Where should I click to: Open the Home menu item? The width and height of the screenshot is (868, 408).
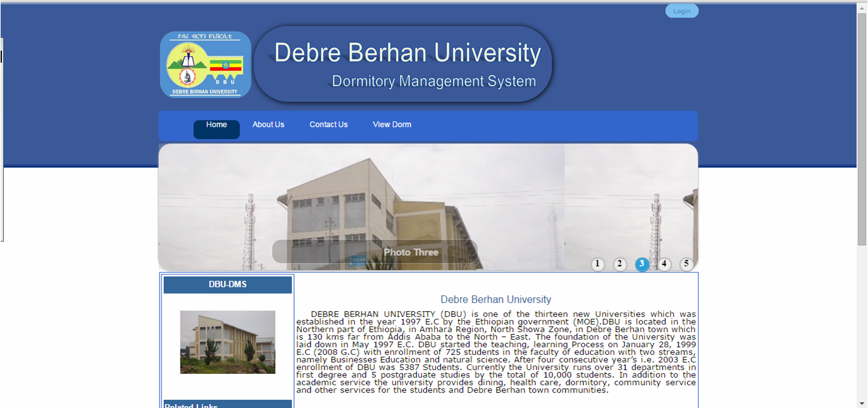click(216, 129)
